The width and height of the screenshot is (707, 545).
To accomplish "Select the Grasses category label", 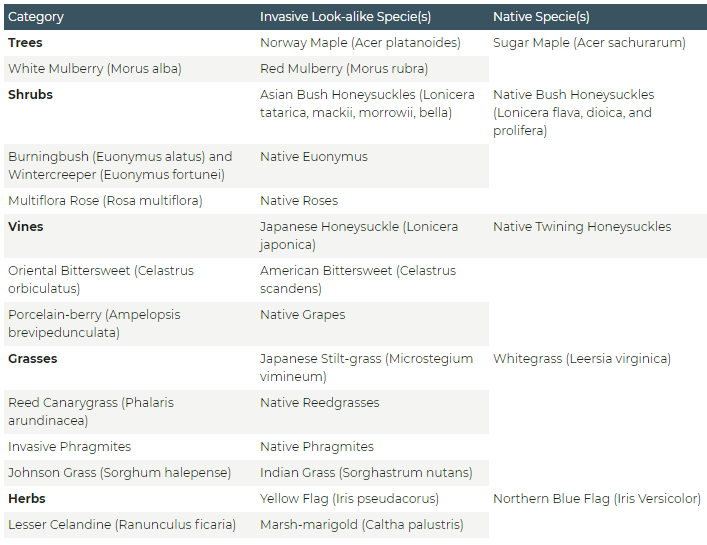I will click(x=33, y=359).
